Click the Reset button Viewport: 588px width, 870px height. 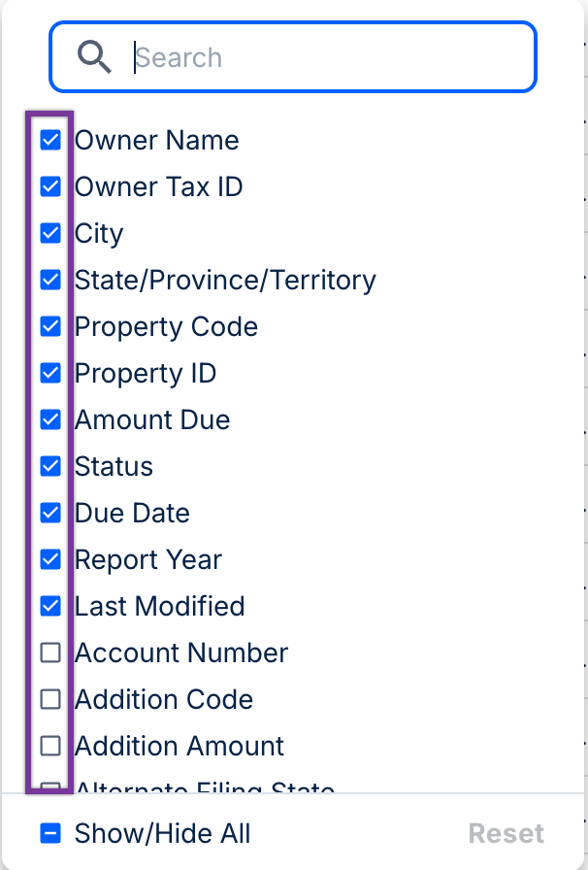(506, 833)
